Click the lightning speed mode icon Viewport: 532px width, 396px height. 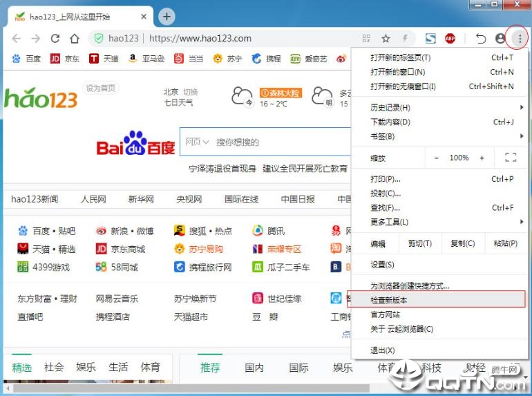[405, 38]
